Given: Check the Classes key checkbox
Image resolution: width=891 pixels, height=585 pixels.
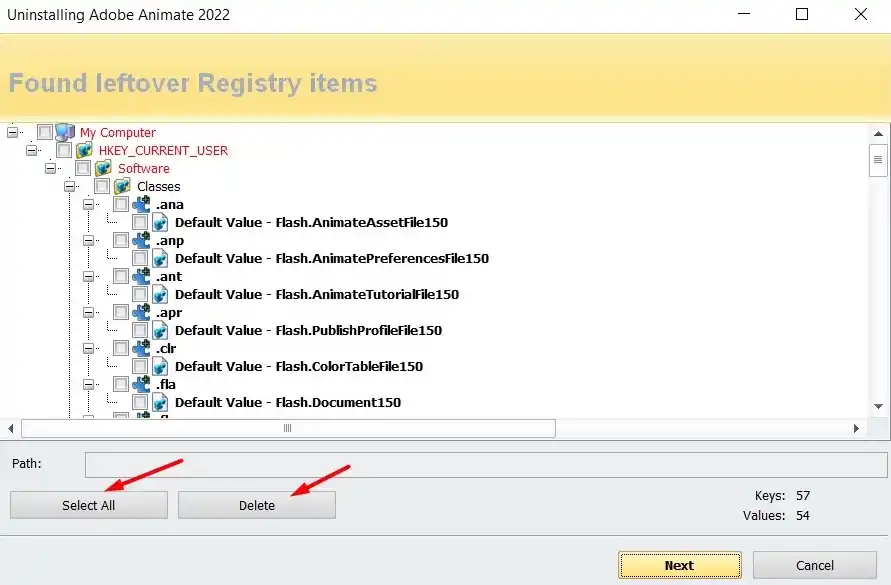Looking at the screenshot, I should tap(102, 186).
